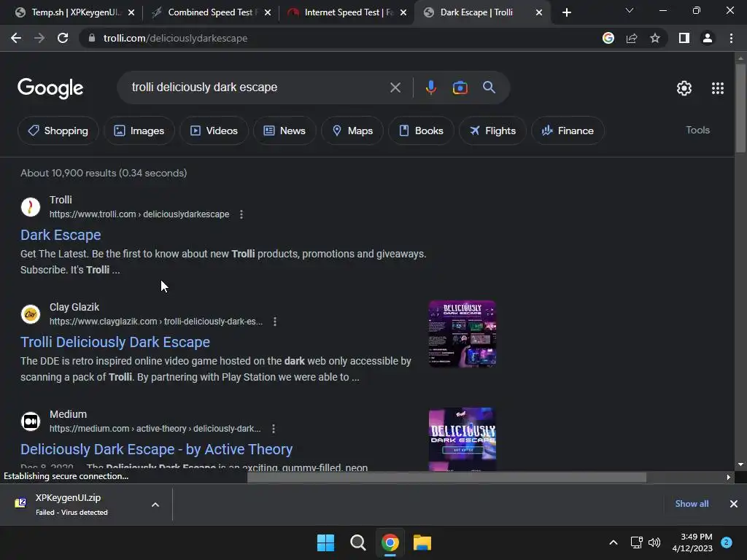The width and height of the screenshot is (747, 560).
Task: Filter results by Flights
Action: tap(492, 131)
